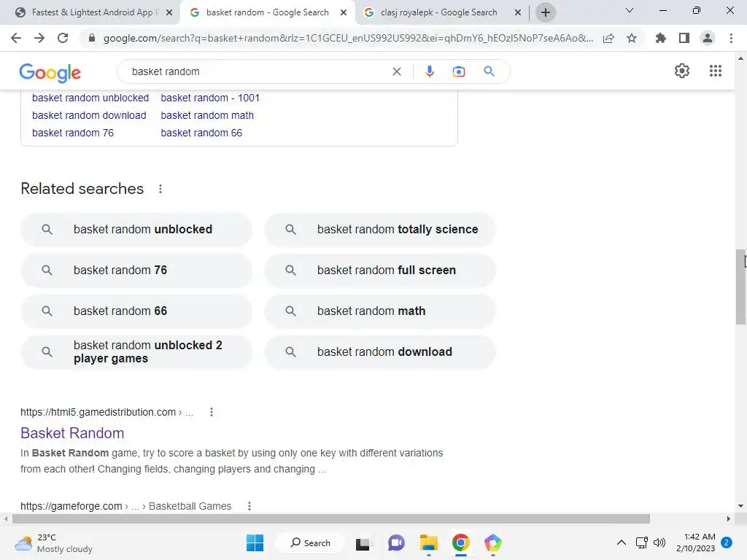Image resolution: width=747 pixels, height=560 pixels.
Task: Open the result menu for gameforge.com
Action: pyautogui.click(x=249, y=506)
